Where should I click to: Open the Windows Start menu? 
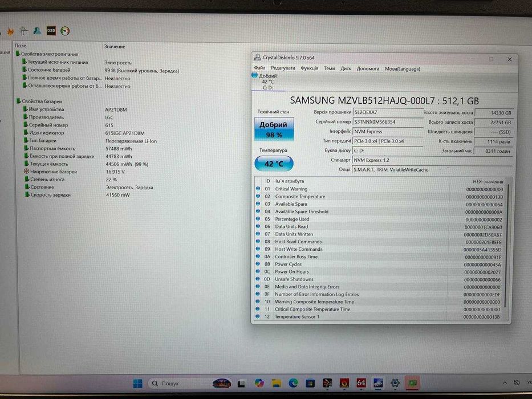pyautogui.click(x=138, y=384)
